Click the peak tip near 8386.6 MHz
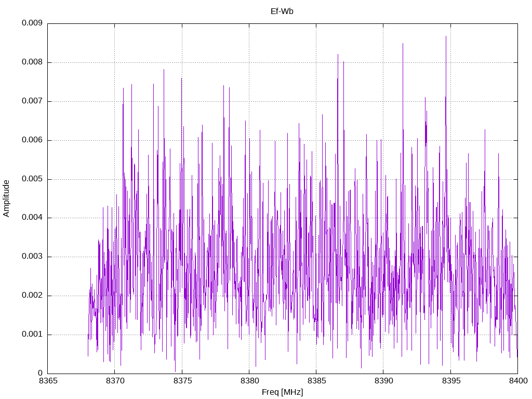532x399 pixels. point(338,55)
